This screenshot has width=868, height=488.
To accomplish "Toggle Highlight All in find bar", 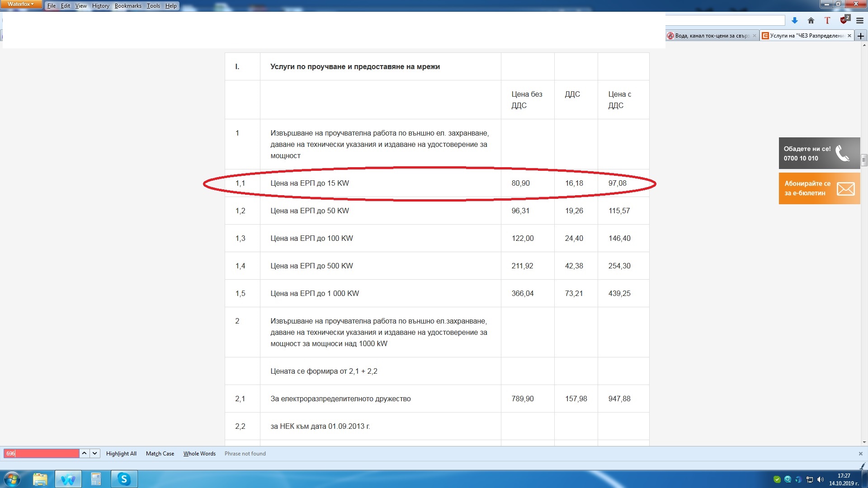I will (121, 454).
